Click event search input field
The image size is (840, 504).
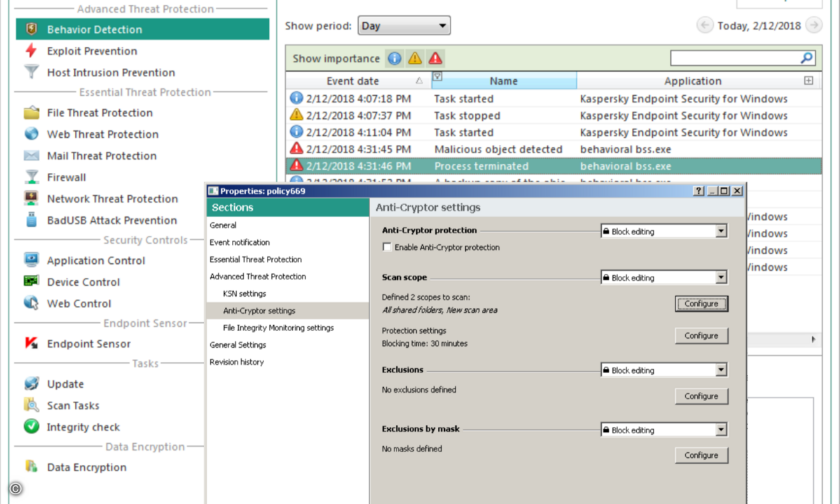tap(735, 58)
